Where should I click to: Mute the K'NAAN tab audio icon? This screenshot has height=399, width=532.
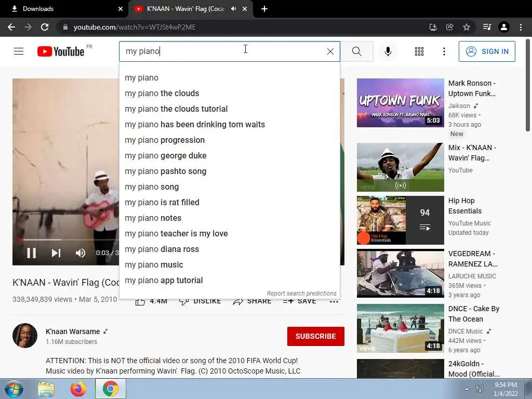[x=233, y=9]
